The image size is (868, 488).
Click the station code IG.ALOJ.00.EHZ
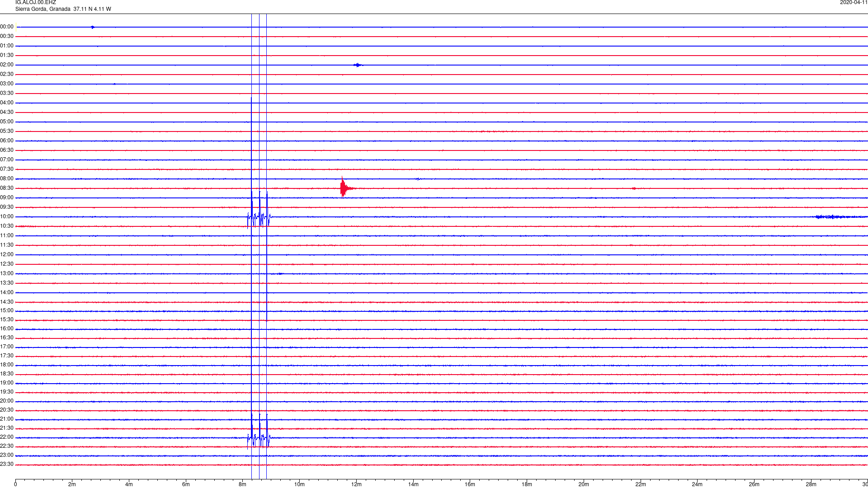36,3
